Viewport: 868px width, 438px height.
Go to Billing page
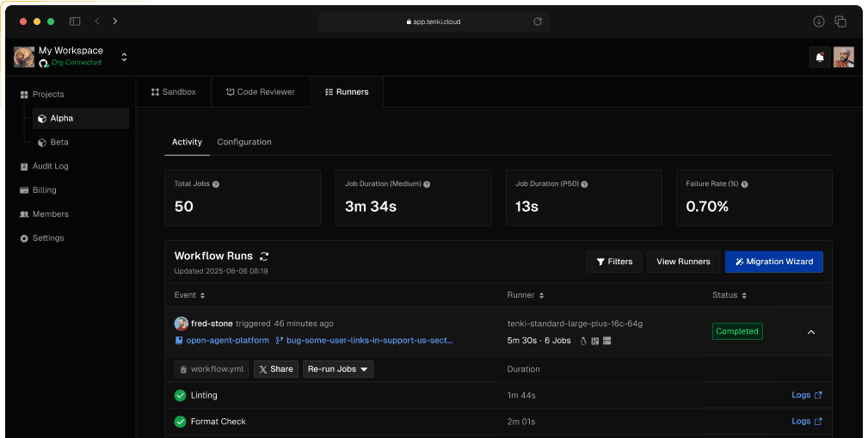(38, 190)
